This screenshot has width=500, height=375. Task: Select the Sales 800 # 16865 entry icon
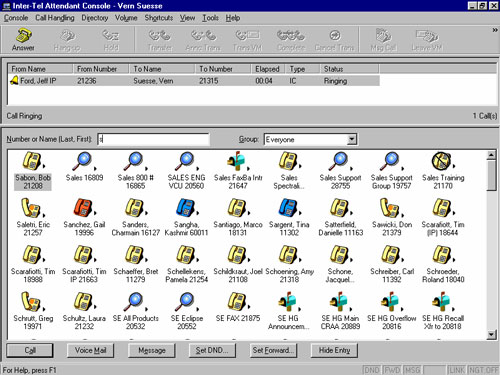134,161
